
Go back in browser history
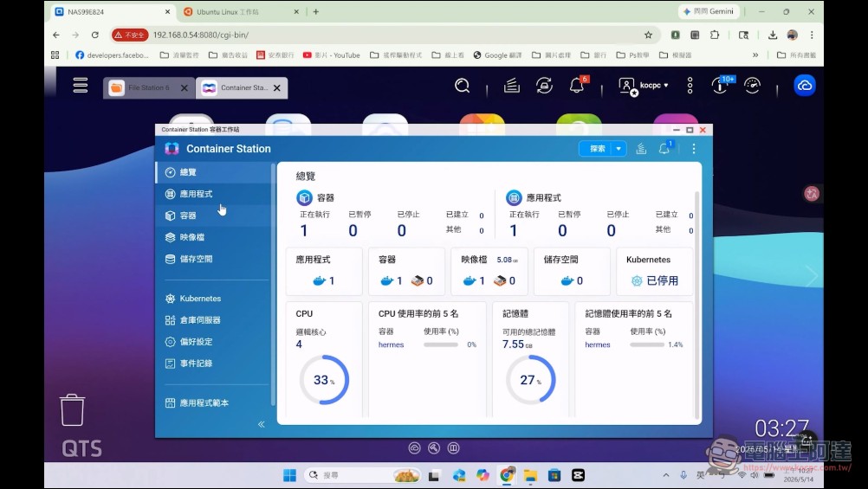tap(56, 35)
